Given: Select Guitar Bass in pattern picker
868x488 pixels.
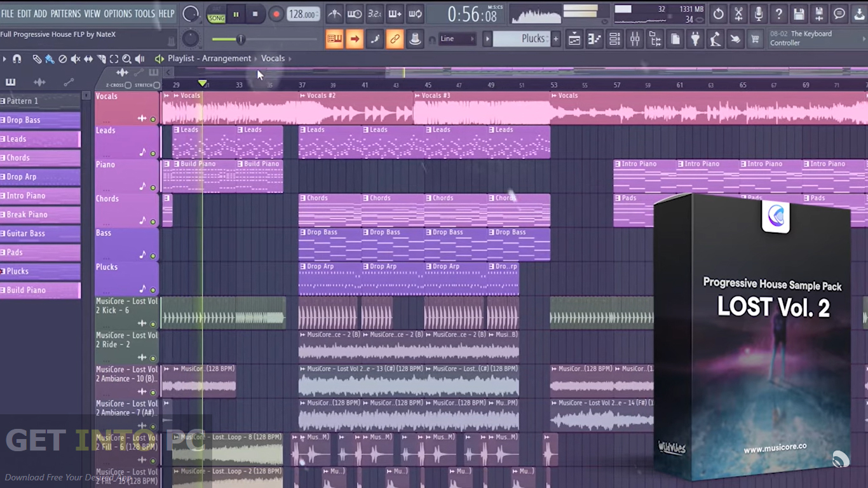Looking at the screenshot, I should pos(40,233).
